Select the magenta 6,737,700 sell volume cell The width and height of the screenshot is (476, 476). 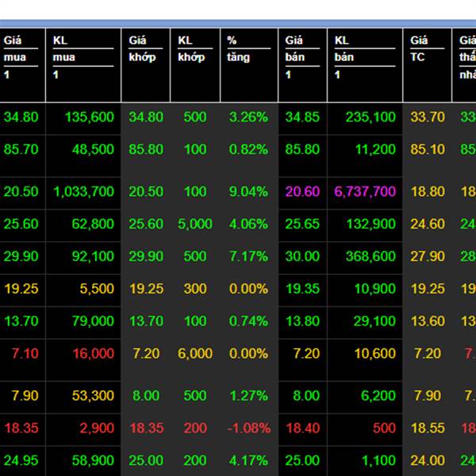click(365, 191)
